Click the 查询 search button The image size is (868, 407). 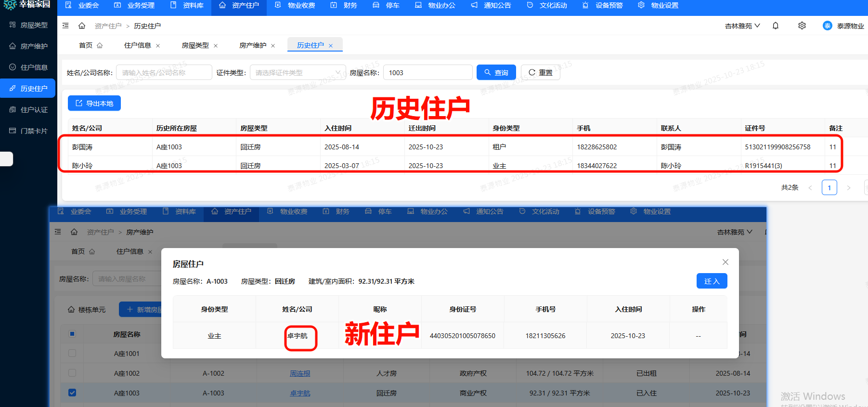(496, 73)
